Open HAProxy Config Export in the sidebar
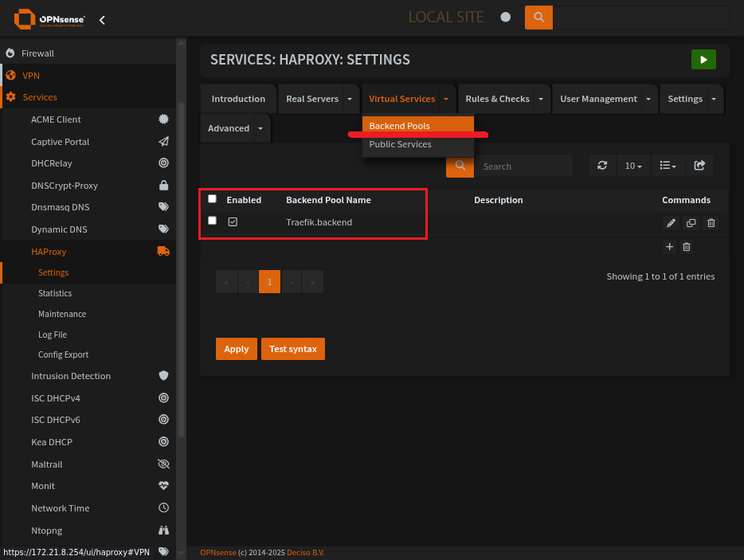 (63, 354)
